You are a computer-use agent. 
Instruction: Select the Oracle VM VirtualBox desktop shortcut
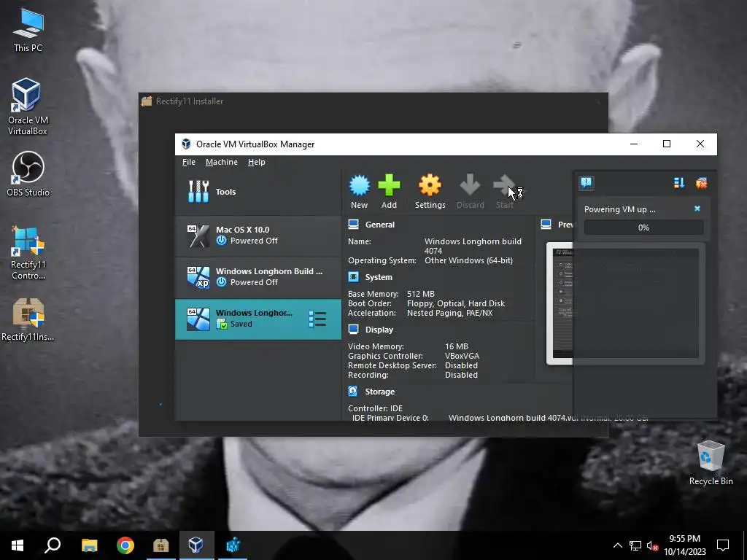click(27, 106)
